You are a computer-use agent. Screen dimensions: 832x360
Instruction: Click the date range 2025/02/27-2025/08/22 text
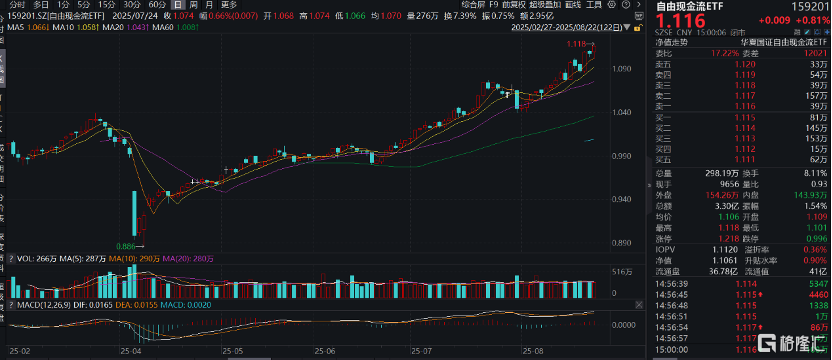(x=566, y=27)
